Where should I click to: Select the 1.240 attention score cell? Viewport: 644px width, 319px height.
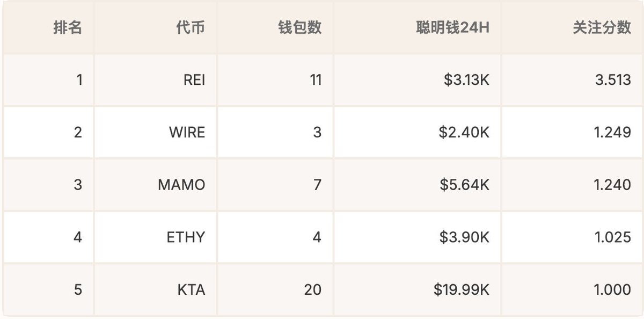click(x=613, y=185)
